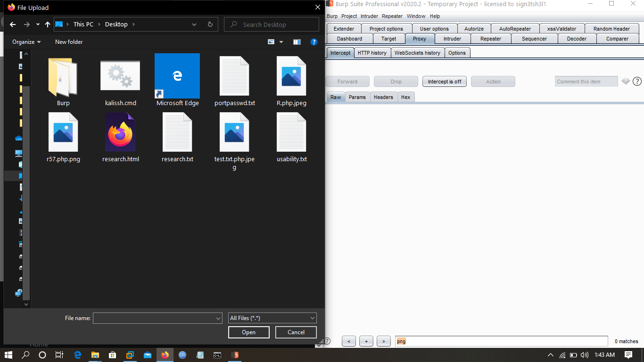Screen dimensions: 644x362
Task: Expand the File name history dropdown
Action: [218, 318]
